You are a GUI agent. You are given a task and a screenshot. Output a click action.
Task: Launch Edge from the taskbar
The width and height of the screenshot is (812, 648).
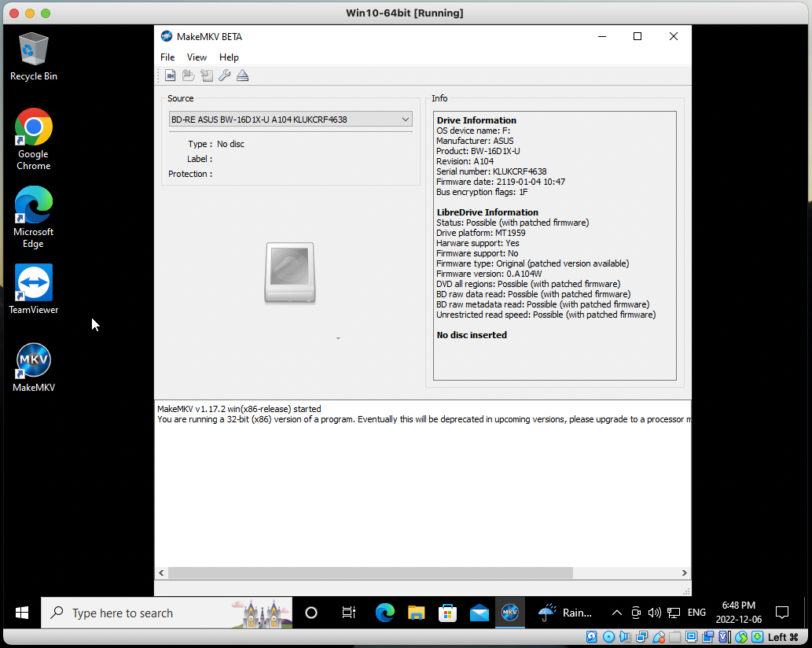pyautogui.click(x=384, y=613)
